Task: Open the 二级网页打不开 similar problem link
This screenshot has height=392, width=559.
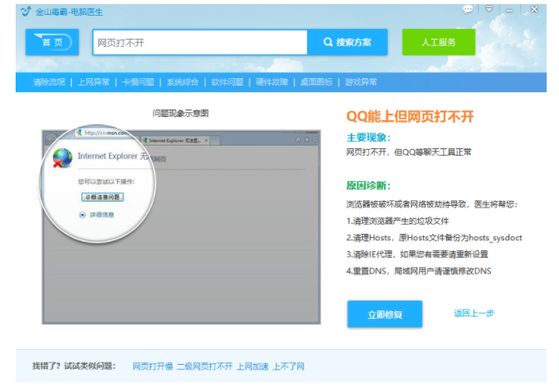Action: pyautogui.click(x=204, y=366)
